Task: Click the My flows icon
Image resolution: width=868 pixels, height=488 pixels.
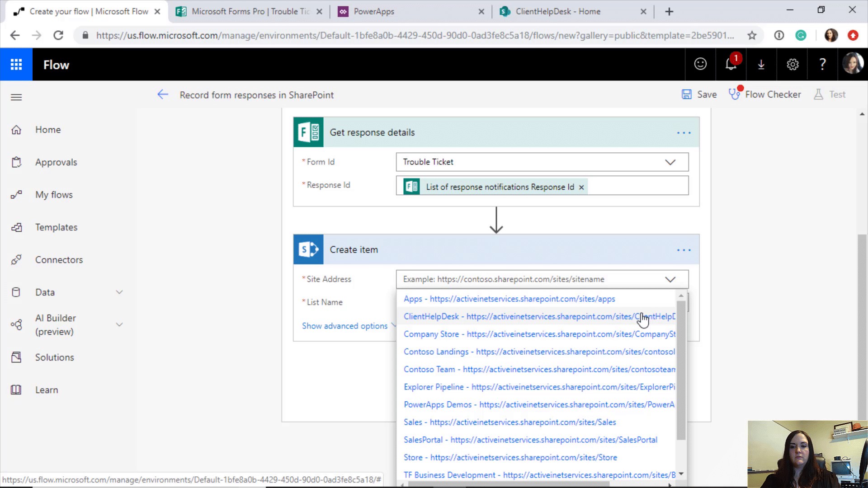Action: coord(16,195)
